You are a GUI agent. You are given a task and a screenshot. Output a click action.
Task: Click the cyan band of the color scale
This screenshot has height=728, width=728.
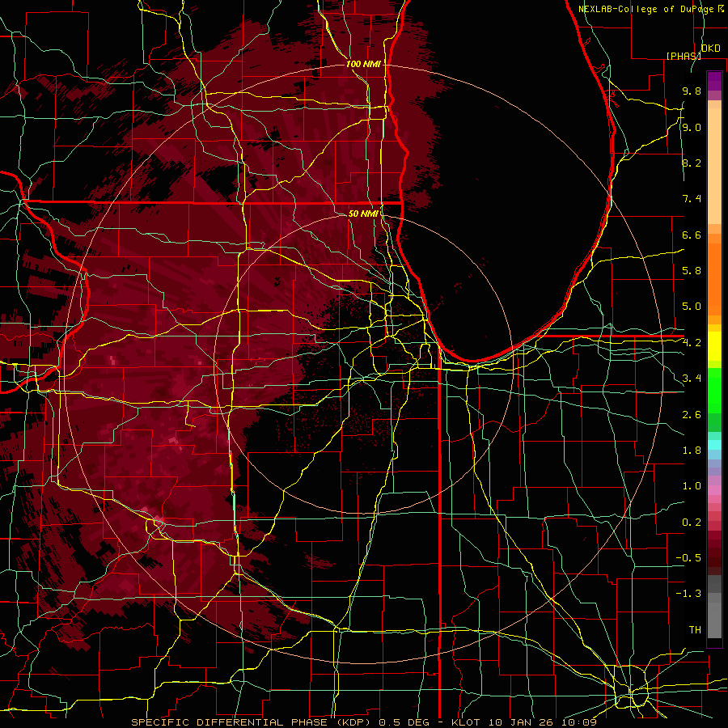click(714, 444)
